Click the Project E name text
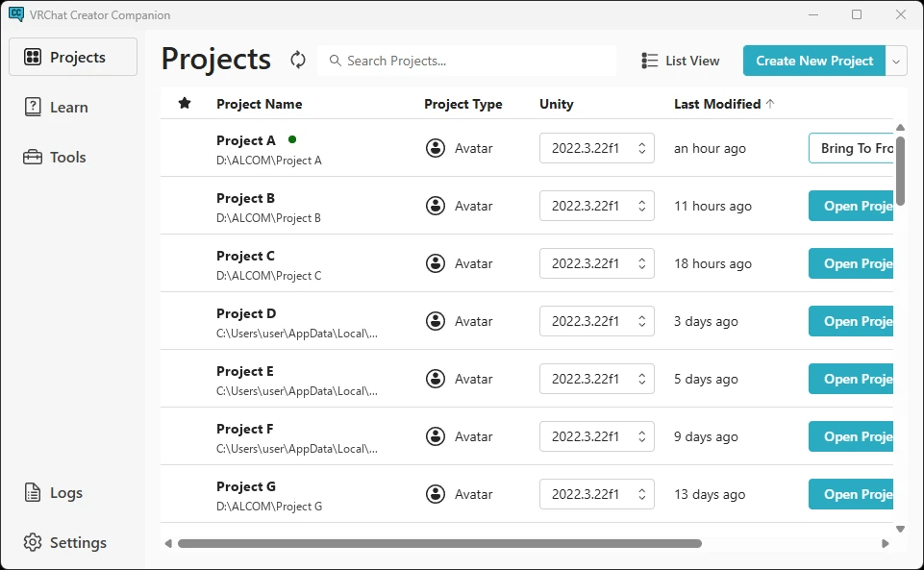Viewport: 924px width, 570px height. coord(245,372)
